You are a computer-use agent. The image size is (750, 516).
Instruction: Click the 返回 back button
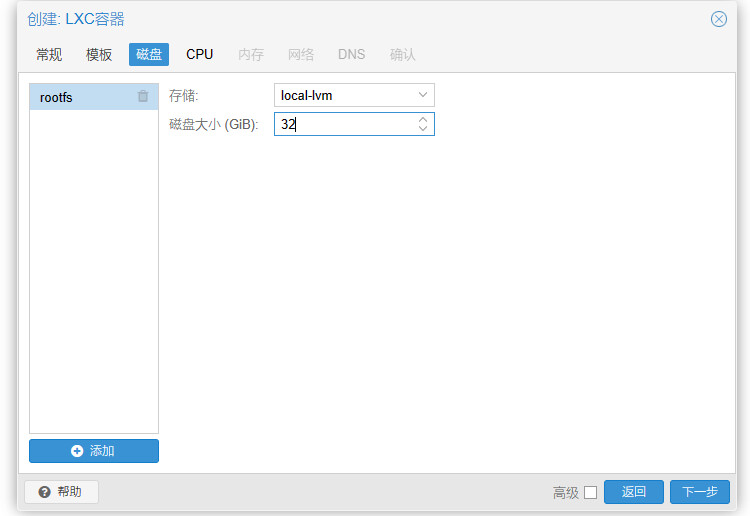(x=634, y=492)
